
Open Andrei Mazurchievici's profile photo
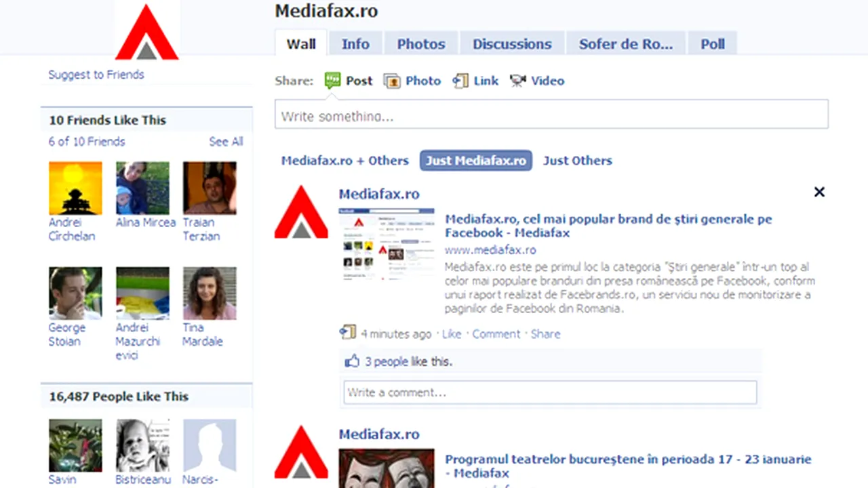(x=142, y=293)
